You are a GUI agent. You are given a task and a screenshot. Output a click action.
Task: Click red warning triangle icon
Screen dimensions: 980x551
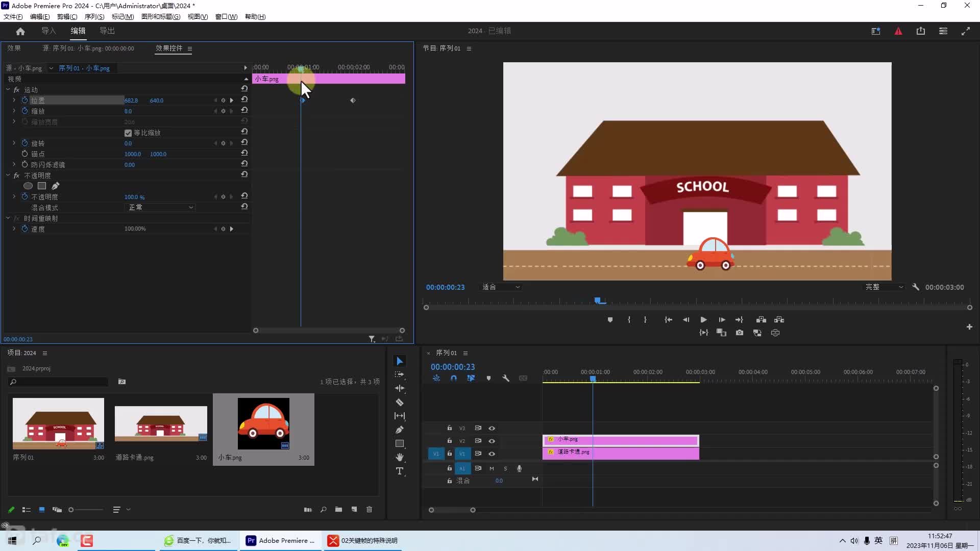coord(898,31)
